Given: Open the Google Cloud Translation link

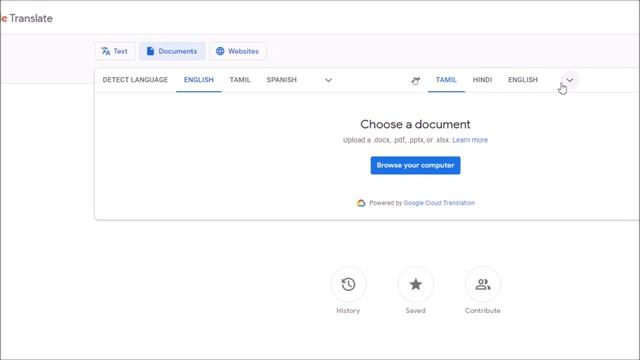Looking at the screenshot, I should [x=439, y=203].
